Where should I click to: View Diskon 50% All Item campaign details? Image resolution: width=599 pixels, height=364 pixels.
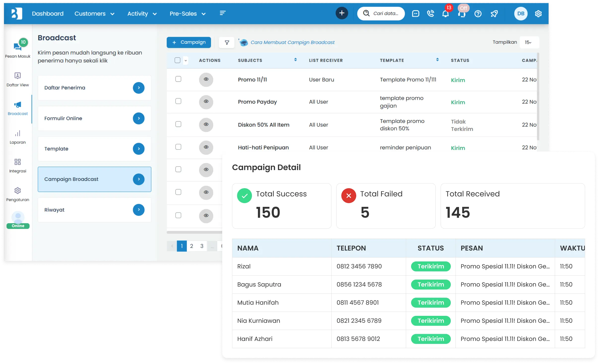206,124
